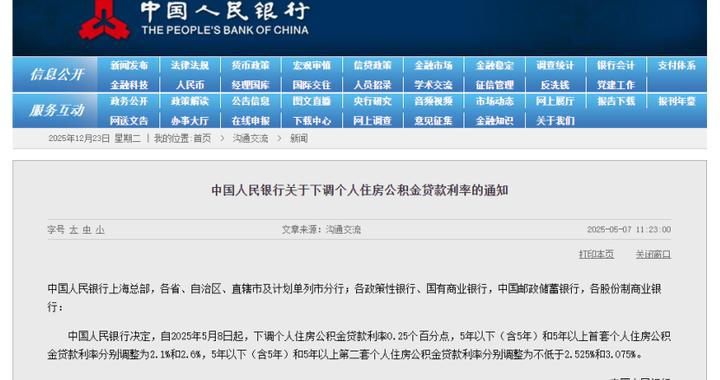Click the date 2025年12月23日 星期二
Viewport: 720px width, 380px height.
95,138
